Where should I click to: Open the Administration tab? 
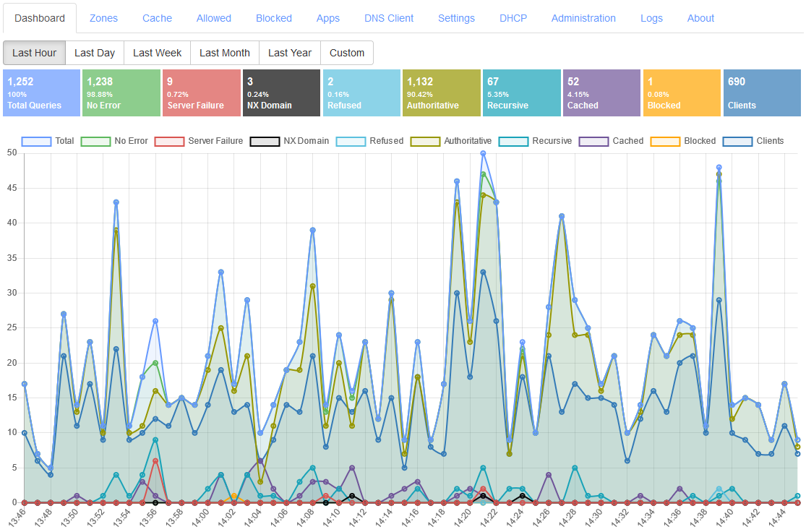coord(583,18)
